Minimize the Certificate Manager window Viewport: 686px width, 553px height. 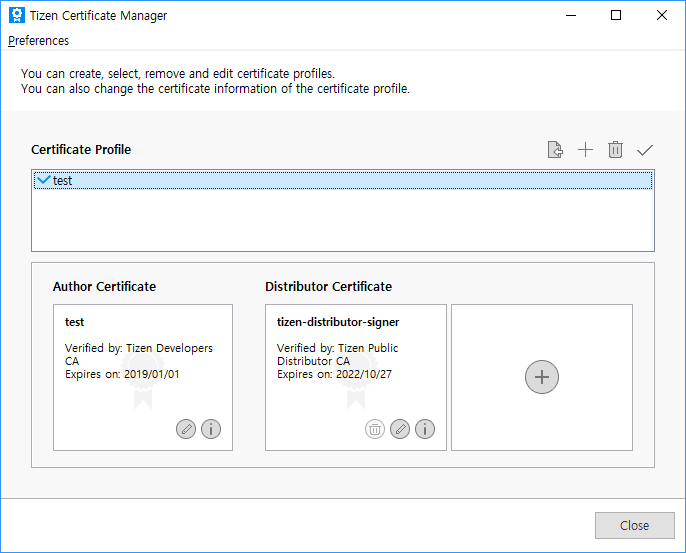(570, 16)
